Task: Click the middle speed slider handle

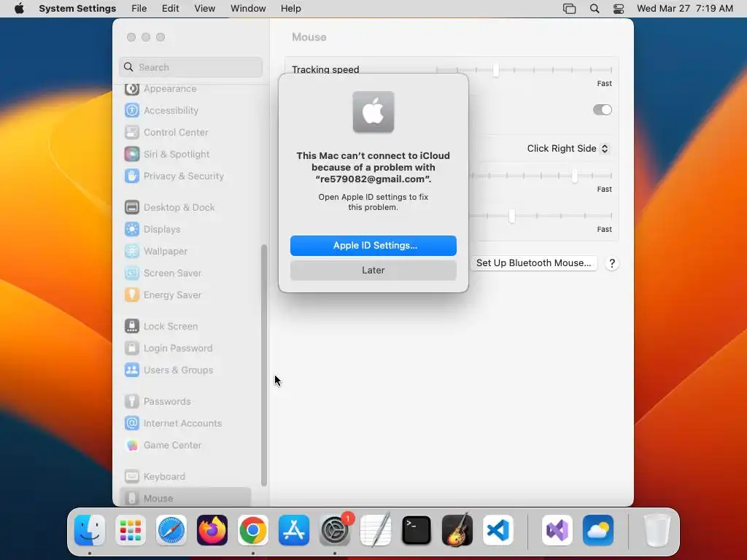Action: click(x=575, y=176)
